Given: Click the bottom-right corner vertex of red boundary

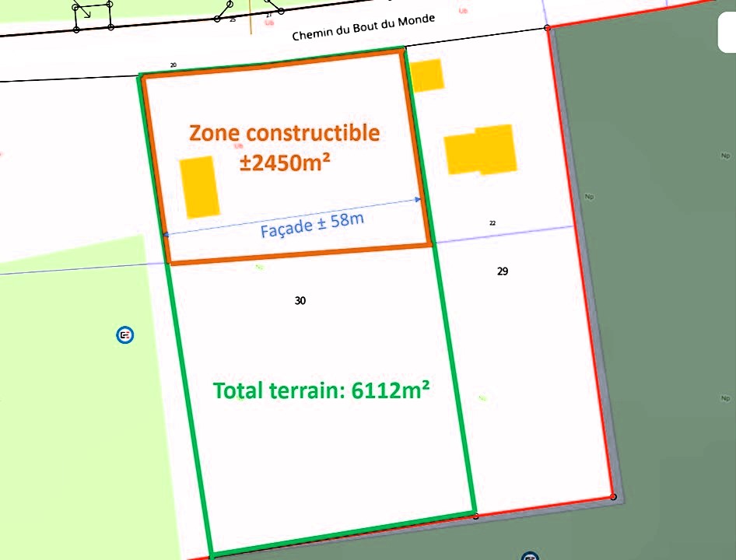Looking at the screenshot, I should click(613, 497).
